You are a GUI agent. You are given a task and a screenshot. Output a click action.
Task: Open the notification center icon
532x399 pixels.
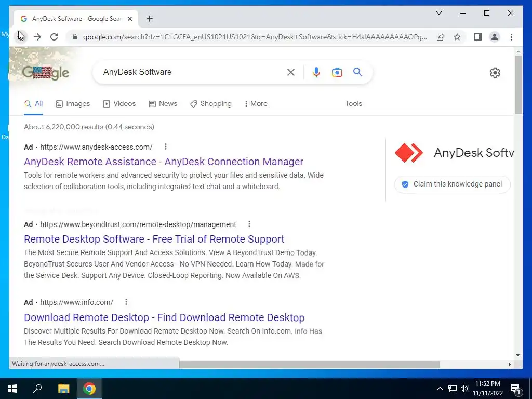tap(515, 389)
